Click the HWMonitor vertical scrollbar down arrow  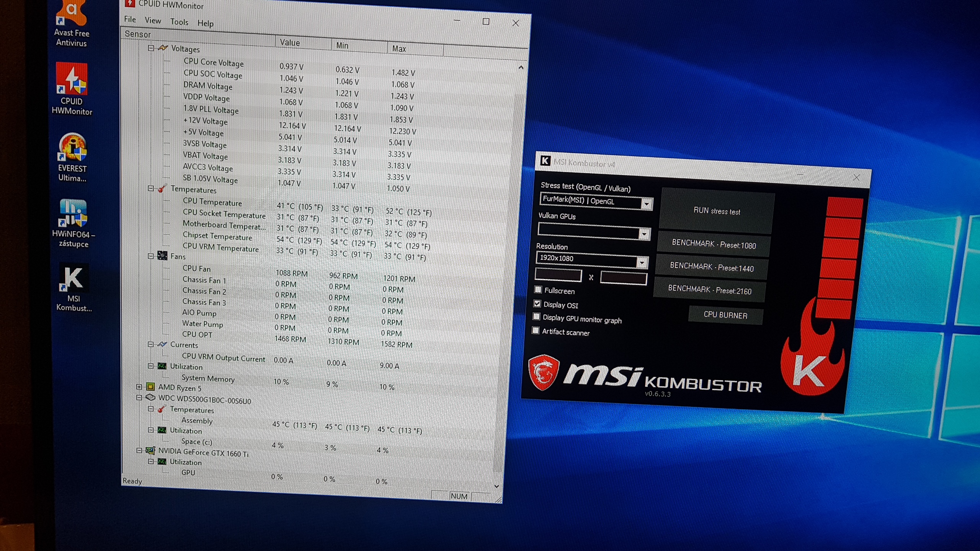tap(497, 486)
